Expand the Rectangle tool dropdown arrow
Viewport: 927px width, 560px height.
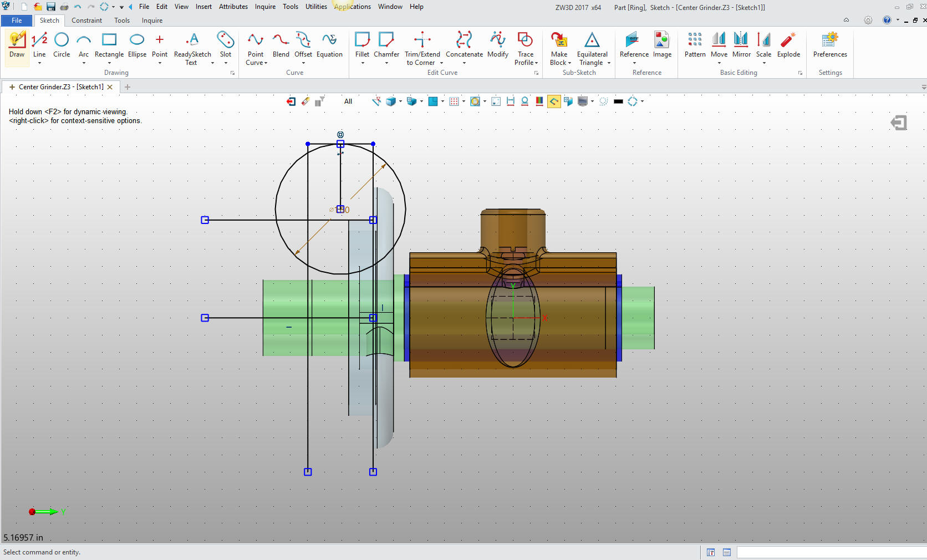[x=109, y=63]
